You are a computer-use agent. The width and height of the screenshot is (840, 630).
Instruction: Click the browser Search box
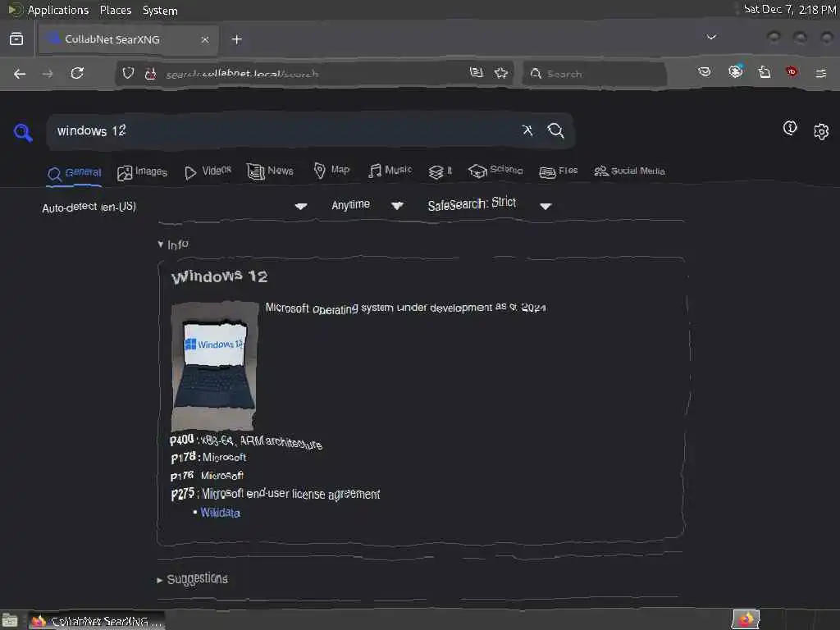(x=595, y=74)
